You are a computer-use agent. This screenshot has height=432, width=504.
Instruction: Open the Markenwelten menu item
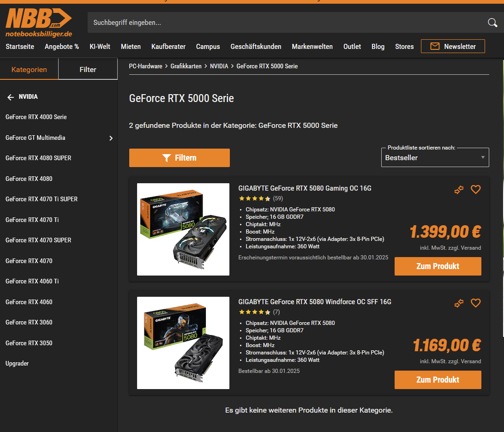pos(312,47)
